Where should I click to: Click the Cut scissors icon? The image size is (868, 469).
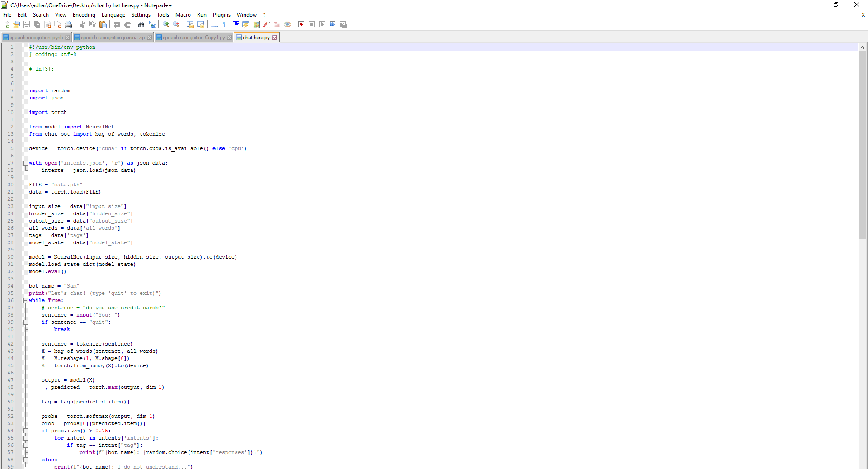[82, 24]
